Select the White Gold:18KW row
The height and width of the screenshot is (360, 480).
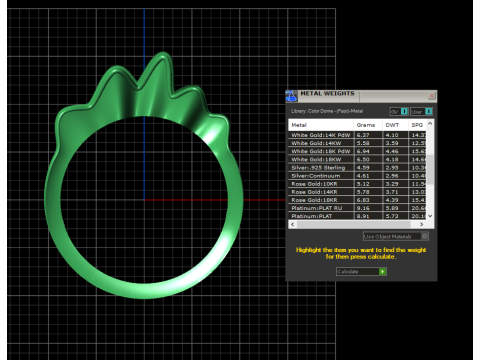(357, 159)
